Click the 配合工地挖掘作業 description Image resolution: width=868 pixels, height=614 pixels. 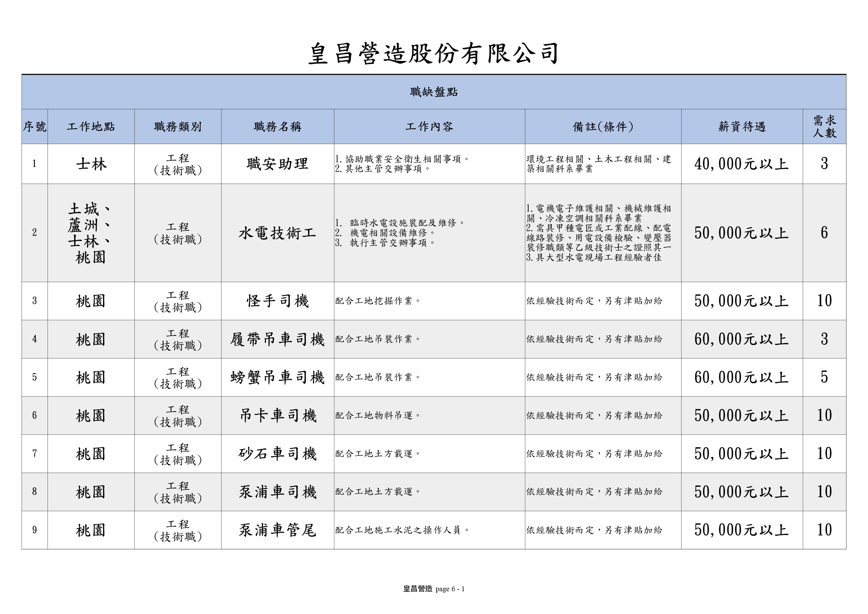378,301
